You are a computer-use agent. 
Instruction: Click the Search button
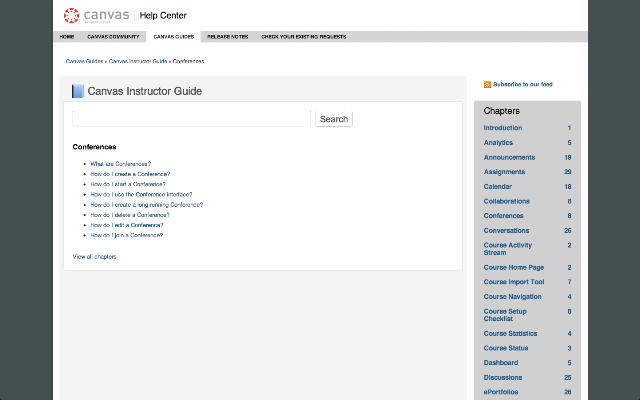click(334, 119)
